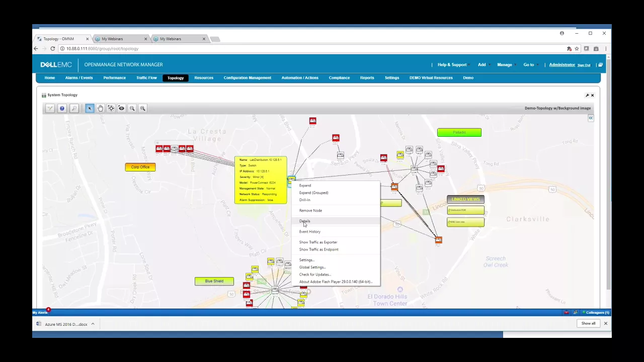The height and width of the screenshot is (362, 644).
Task: Activate the hand pan tool
Action: tap(100, 108)
